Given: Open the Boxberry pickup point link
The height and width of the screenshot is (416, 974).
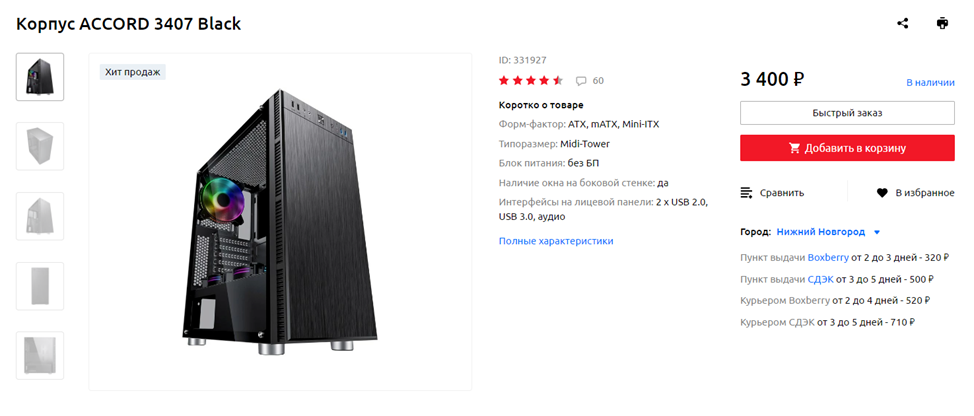Looking at the screenshot, I should click(828, 257).
